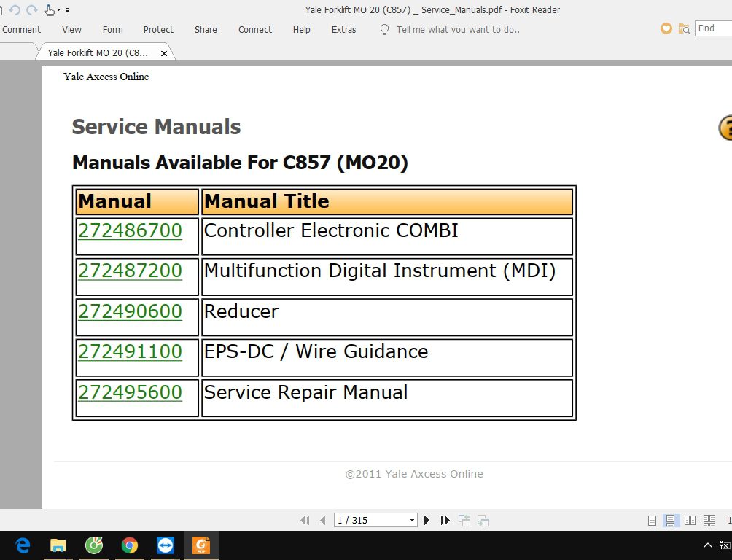Viewport: 732px width, 560px height.
Task: Click the page number field showing 1 / 315
Action: tap(371, 520)
